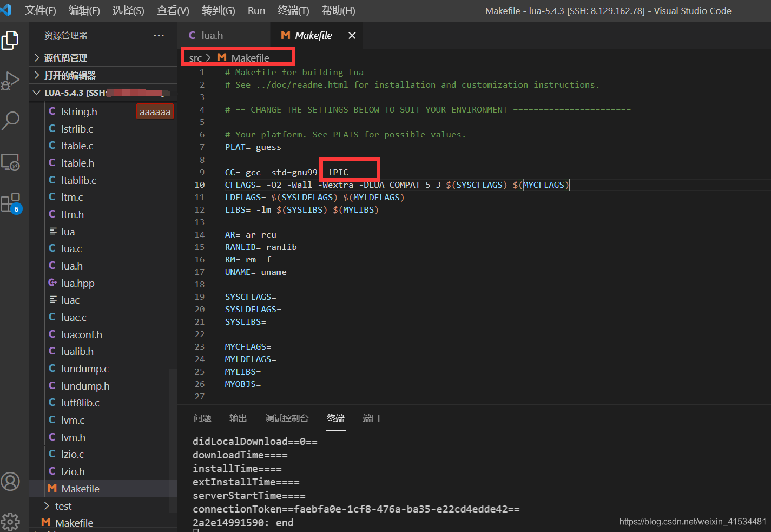Open the Explorer view in activity bar
The height and width of the screenshot is (532, 771).
click(x=10, y=41)
